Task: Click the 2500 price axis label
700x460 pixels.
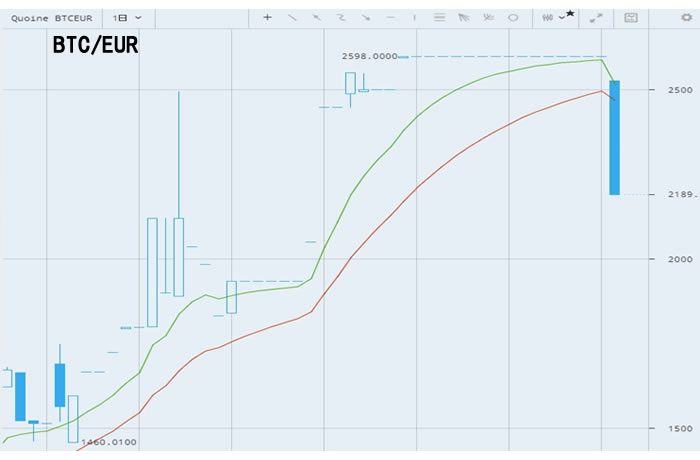Action: 681,90
